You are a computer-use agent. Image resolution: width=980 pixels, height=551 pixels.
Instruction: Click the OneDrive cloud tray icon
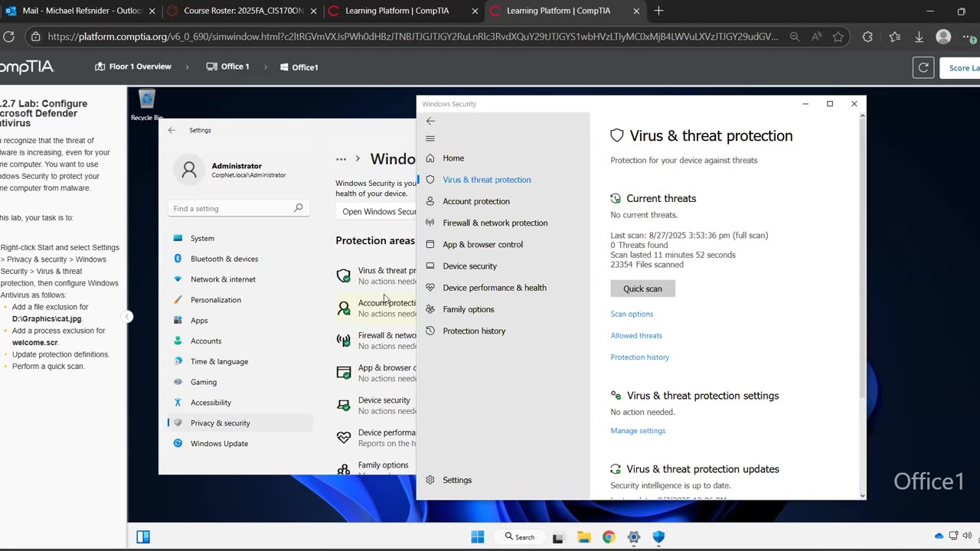pos(939,536)
